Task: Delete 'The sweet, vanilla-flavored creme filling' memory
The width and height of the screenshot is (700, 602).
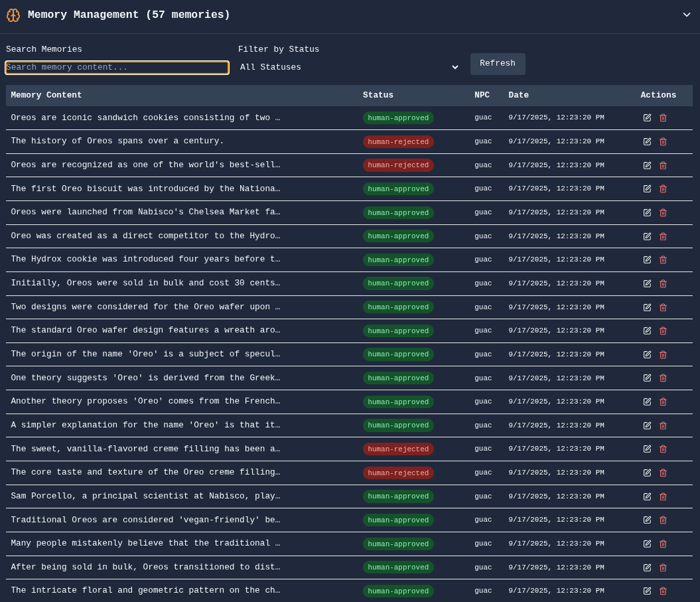Action: point(663,449)
